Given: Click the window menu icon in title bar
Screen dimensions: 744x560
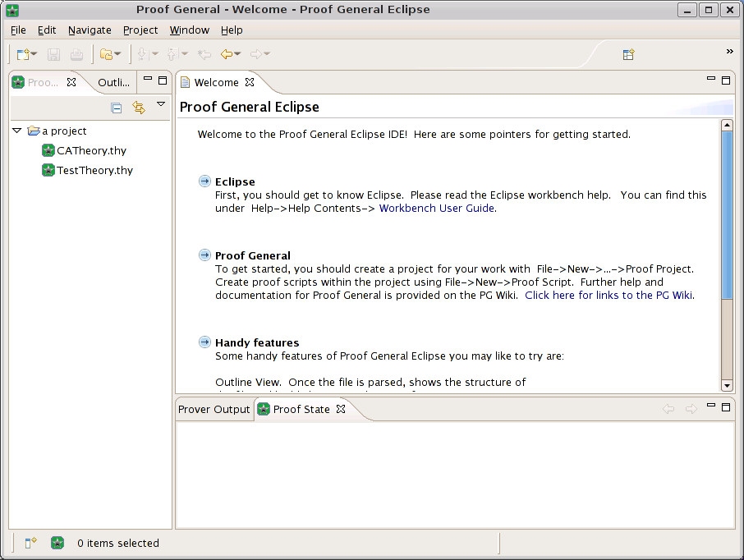Looking at the screenshot, I should point(12,10).
